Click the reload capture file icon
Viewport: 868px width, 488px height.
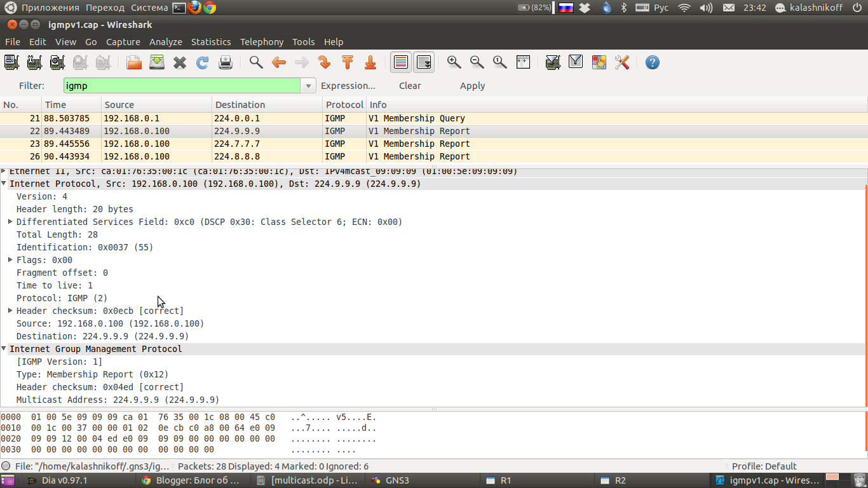tap(203, 62)
